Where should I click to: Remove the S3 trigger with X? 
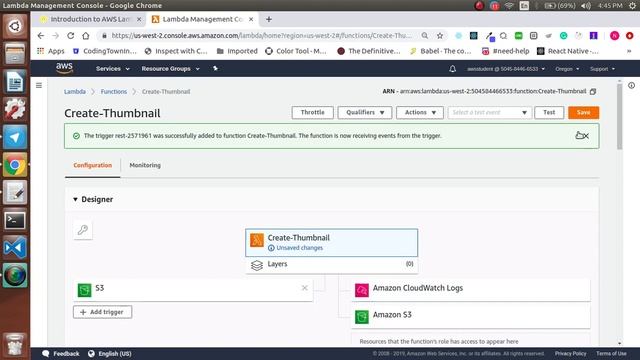304,288
